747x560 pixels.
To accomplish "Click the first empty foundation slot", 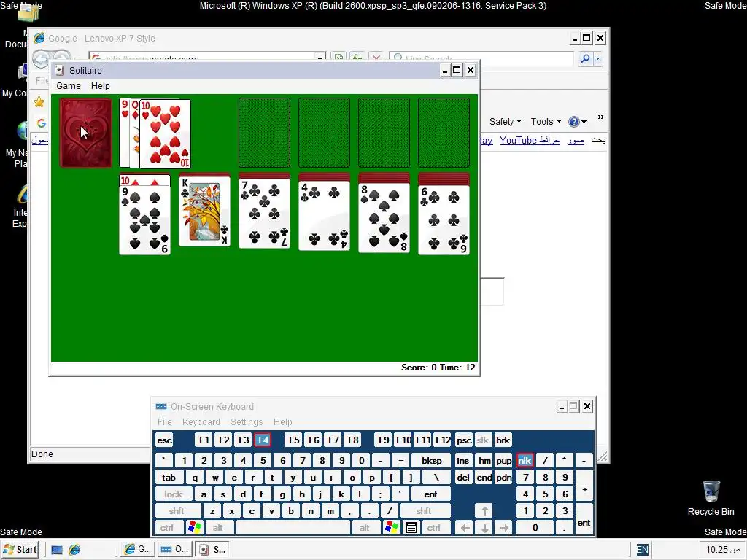I will 264,133.
